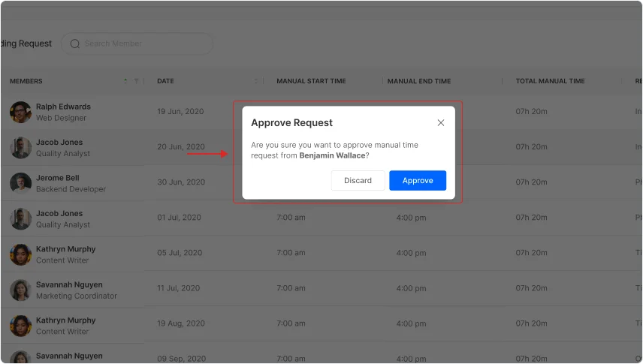Click avatar of Kathryn Murphy dated 19 Aug
643x364 pixels.
(x=20, y=326)
